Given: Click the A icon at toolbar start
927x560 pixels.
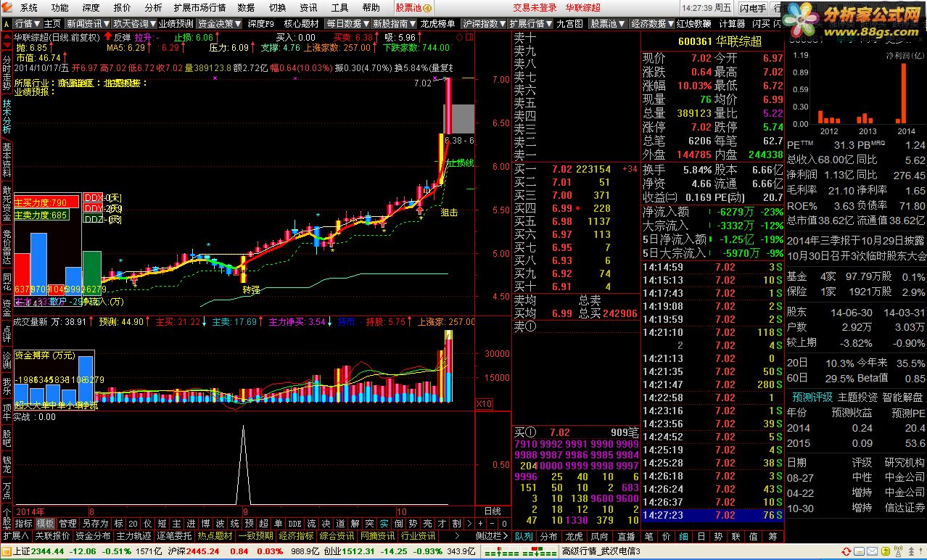Looking at the screenshot, I should click(7, 24).
